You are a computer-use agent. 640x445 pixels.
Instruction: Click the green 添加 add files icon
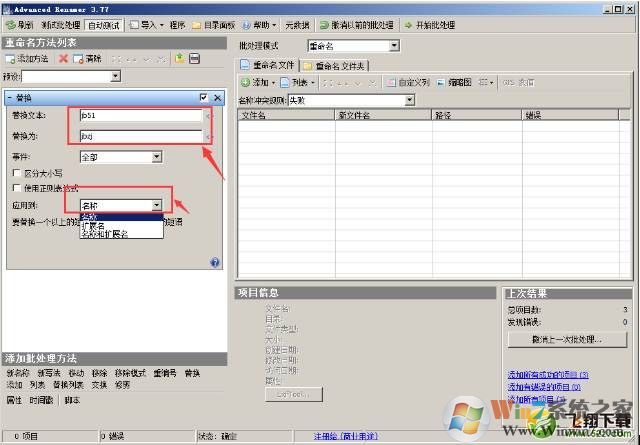point(245,82)
